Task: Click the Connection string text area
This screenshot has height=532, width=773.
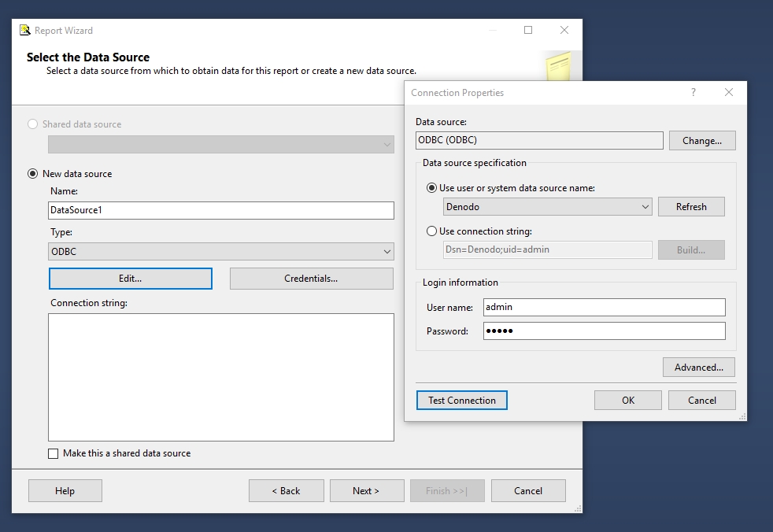Action: point(221,377)
